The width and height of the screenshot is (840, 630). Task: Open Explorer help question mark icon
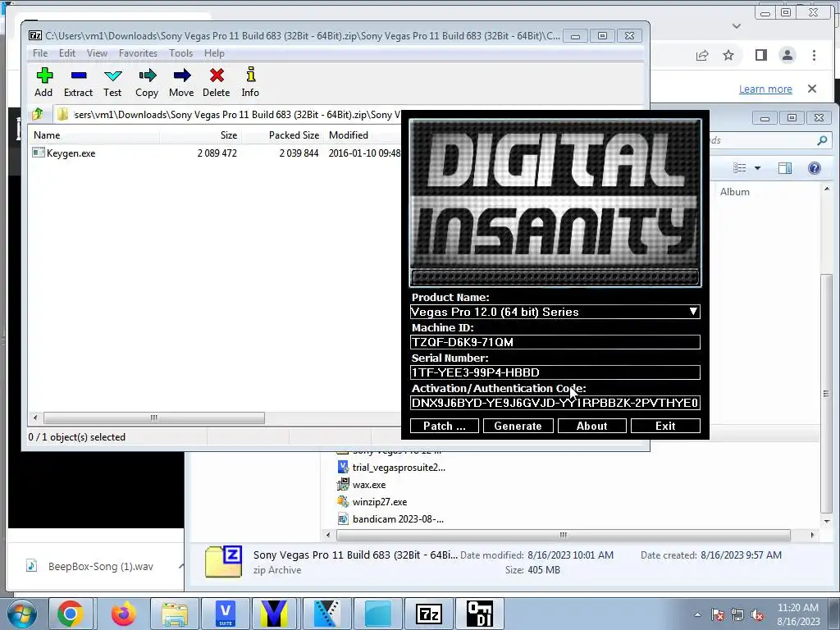tap(814, 168)
